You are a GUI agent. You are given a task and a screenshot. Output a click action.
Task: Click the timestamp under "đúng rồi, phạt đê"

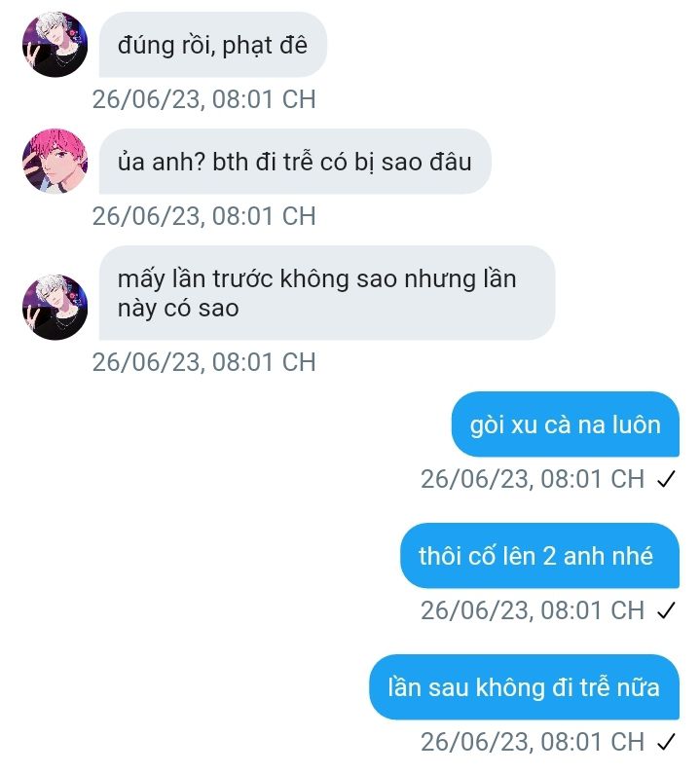click(x=203, y=99)
